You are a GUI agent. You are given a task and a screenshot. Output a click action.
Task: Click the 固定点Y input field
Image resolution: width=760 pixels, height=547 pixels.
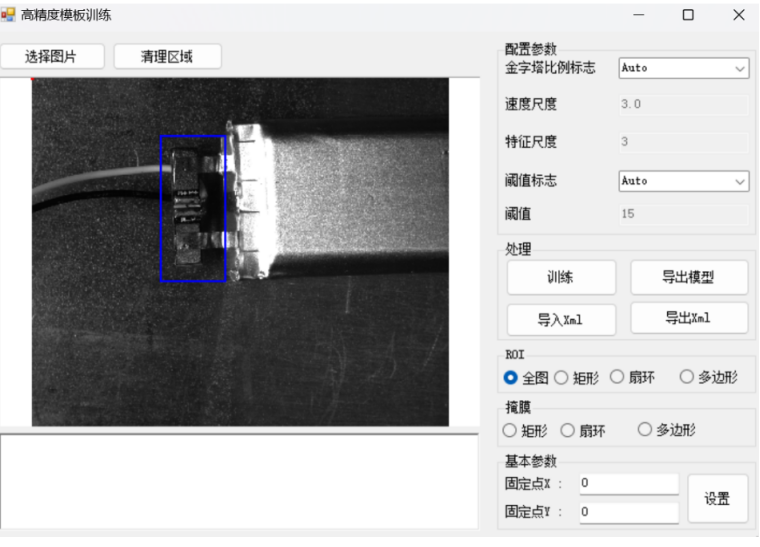coord(628,512)
